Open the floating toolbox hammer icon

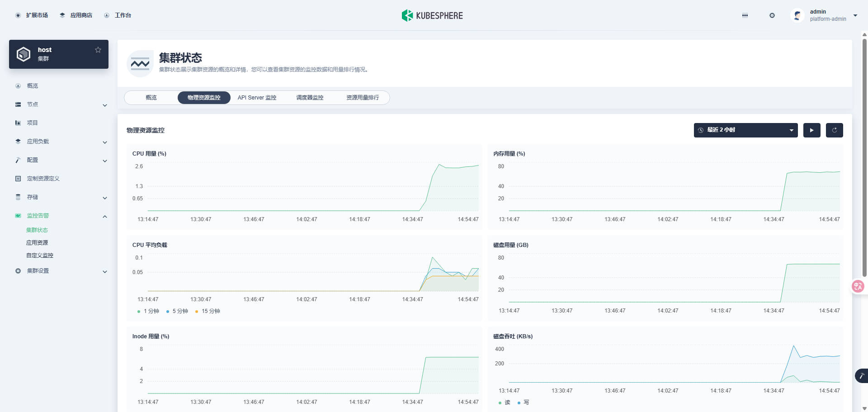click(862, 376)
